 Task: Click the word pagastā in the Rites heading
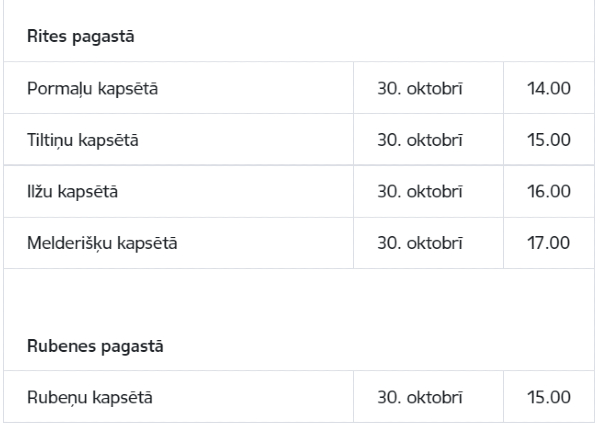pyautogui.click(x=103, y=38)
